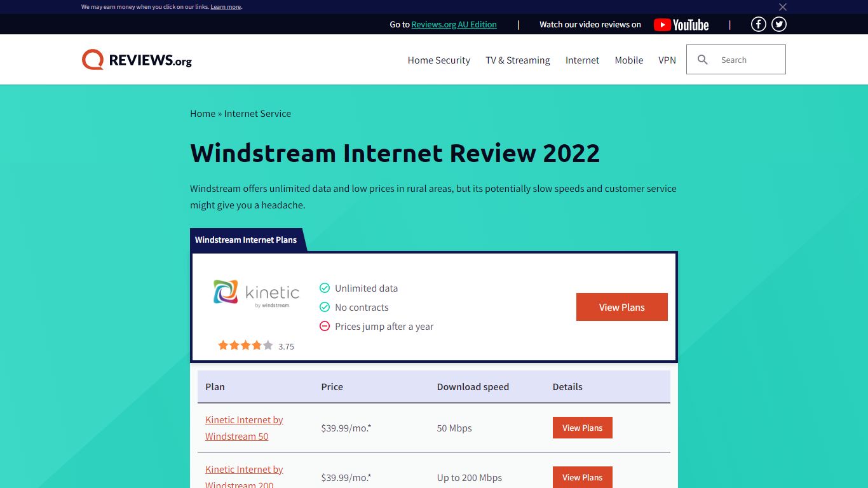Screen dimensions: 868x488
Task: Click the No contracts checkmark icon
Action: pyautogui.click(x=325, y=307)
